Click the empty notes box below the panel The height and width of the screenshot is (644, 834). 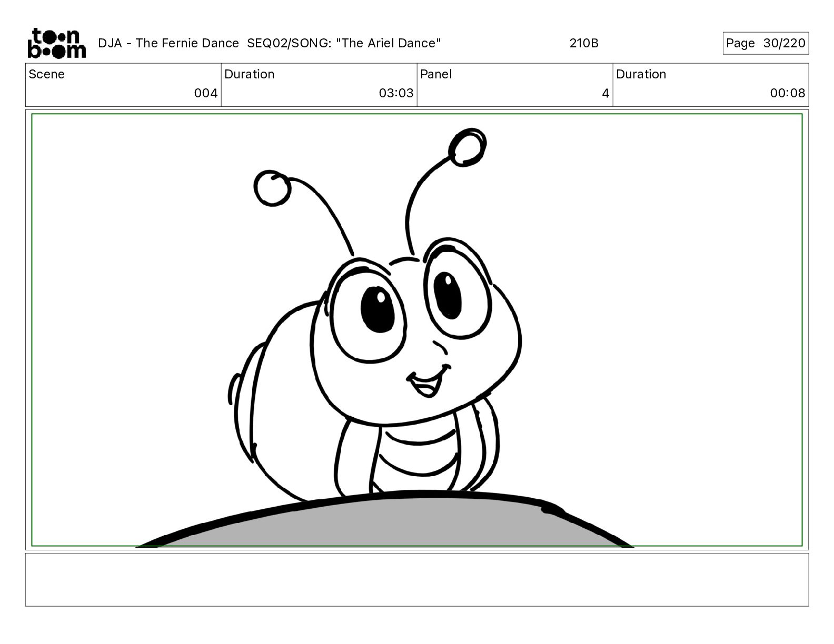[x=417, y=579]
